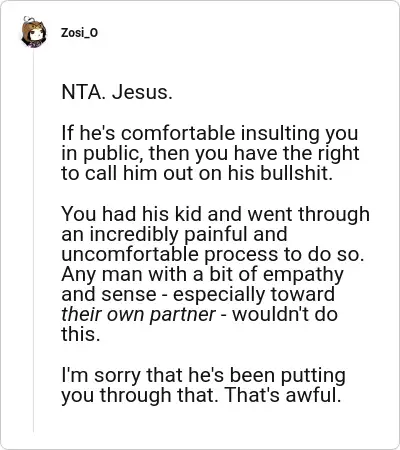Select the closing sentence 'That's awful.'
This screenshot has height=450, width=400.
click(283, 395)
